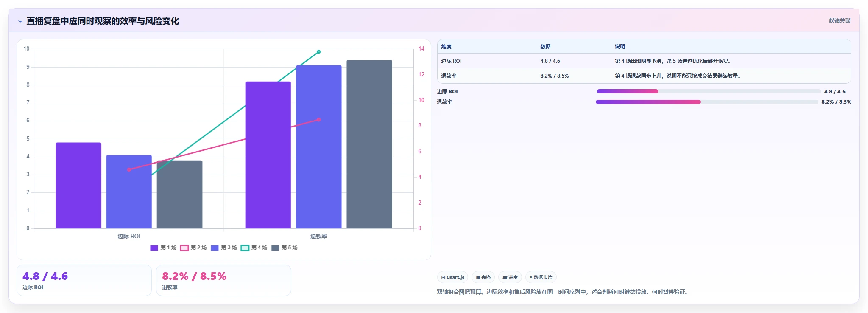Screen dimensions: 868x313
Task: Click the table value 8.2% / 8.5%
Action: [554, 76]
